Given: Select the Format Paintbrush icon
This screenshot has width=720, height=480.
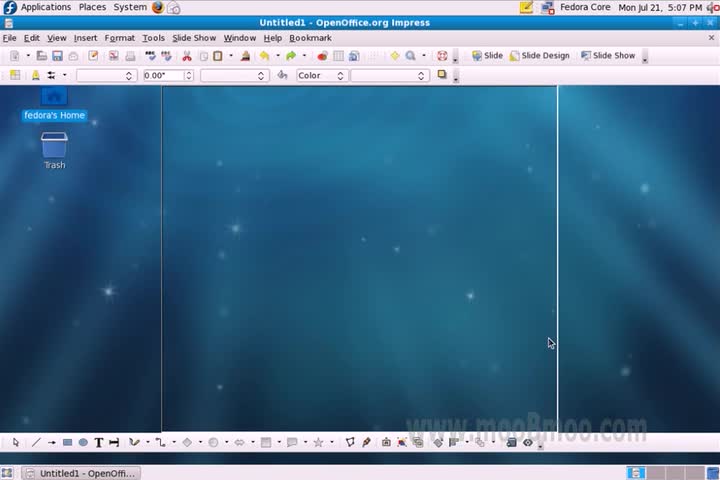Looking at the screenshot, I should pyautogui.click(x=246, y=56).
